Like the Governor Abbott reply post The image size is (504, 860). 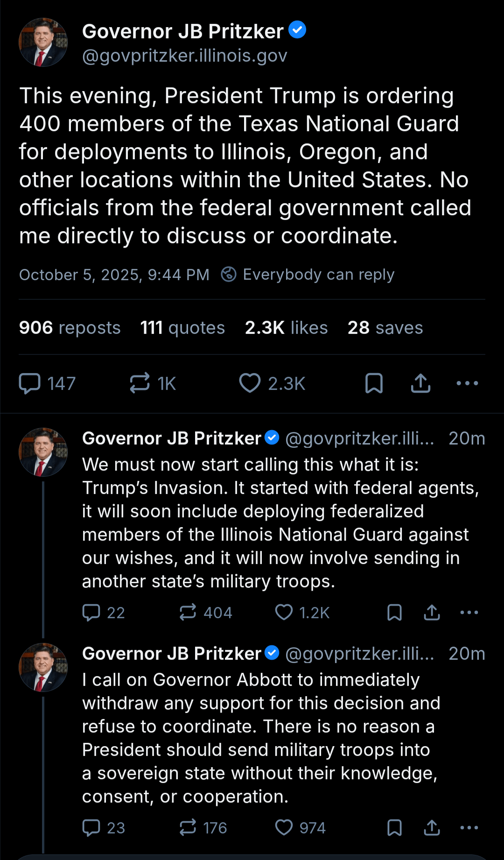[284, 827]
